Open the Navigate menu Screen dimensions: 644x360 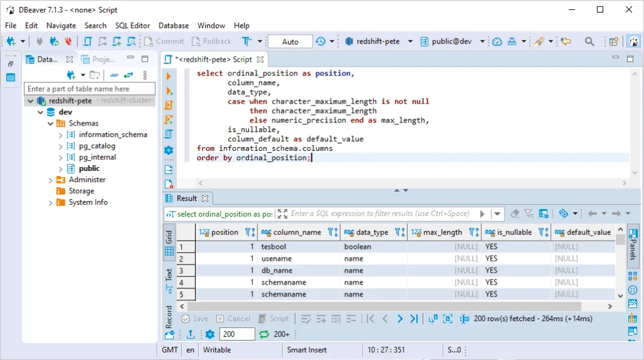[61, 26]
